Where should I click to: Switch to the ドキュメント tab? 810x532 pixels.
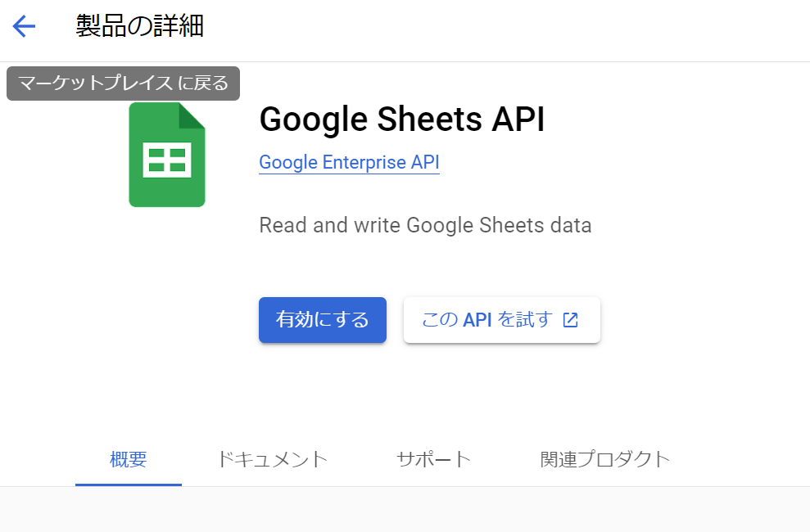click(x=272, y=459)
